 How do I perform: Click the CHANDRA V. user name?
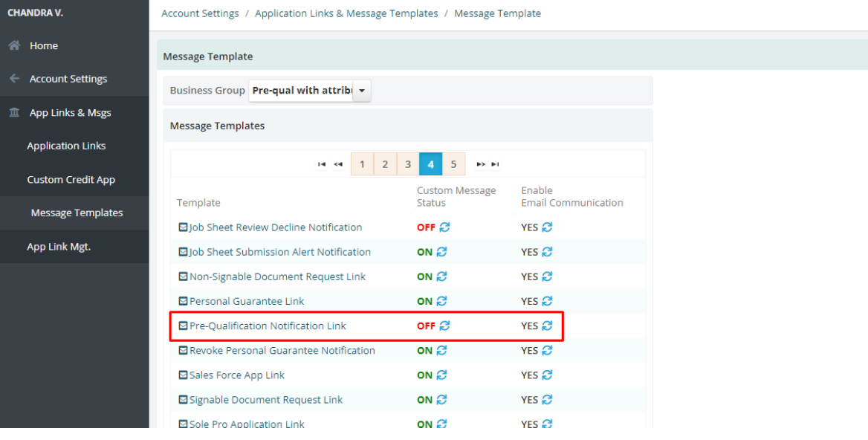pos(36,13)
